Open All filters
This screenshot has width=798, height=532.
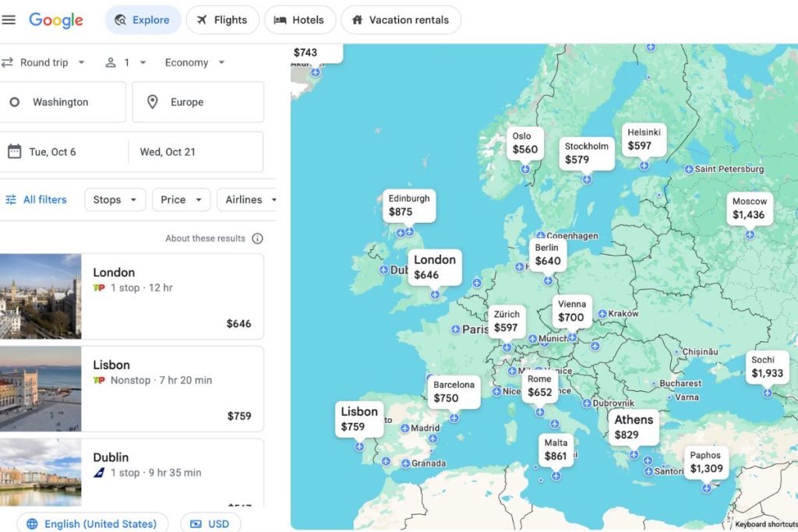point(37,199)
